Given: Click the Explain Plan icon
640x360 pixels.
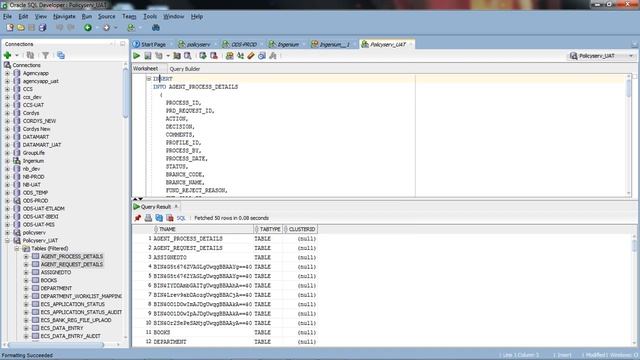Looking at the screenshot, I should (159, 56).
